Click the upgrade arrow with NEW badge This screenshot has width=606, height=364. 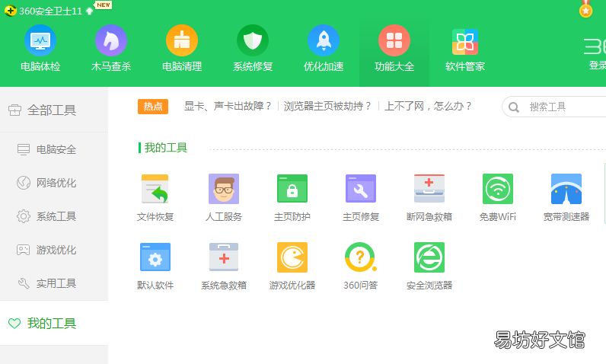point(90,11)
